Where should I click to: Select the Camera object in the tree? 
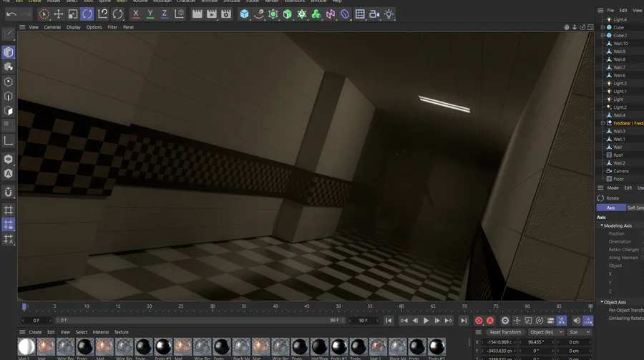pyautogui.click(x=620, y=171)
